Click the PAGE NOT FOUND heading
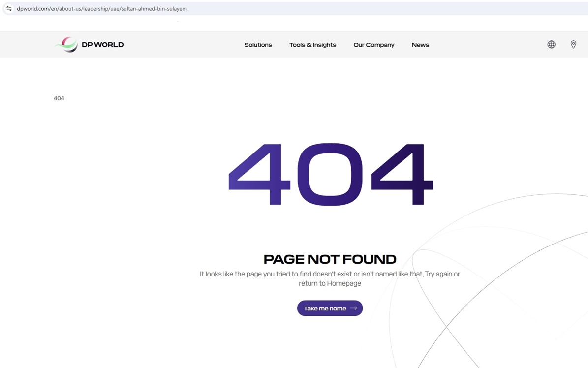 [x=330, y=259]
